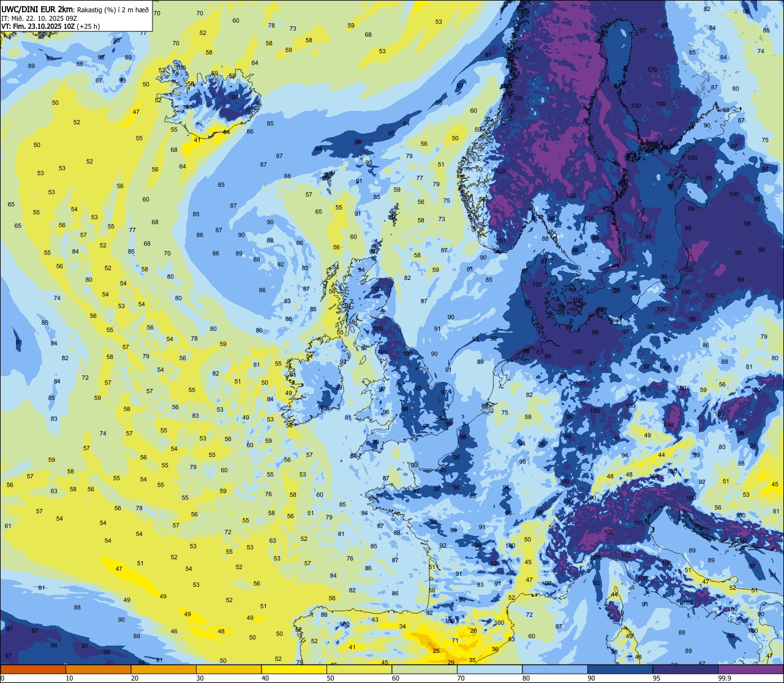Screen dimensions: 784x683
Task: Click the legend scale label "90"
Action: pyautogui.click(x=591, y=678)
